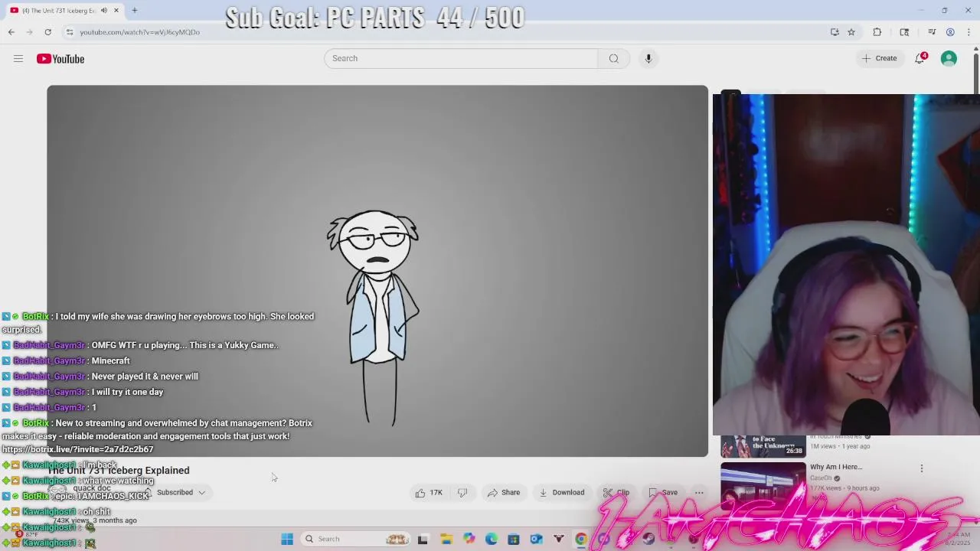Image resolution: width=980 pixels, height=551 pixels.
Task: Click the Clip button under the video
Action: pos(616,492)
